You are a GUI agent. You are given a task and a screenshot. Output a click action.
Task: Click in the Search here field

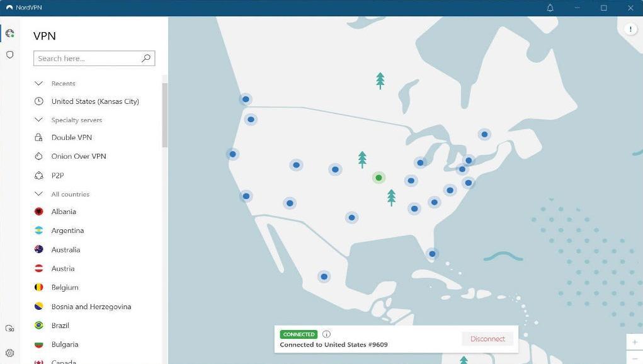(x=94, y=58)
